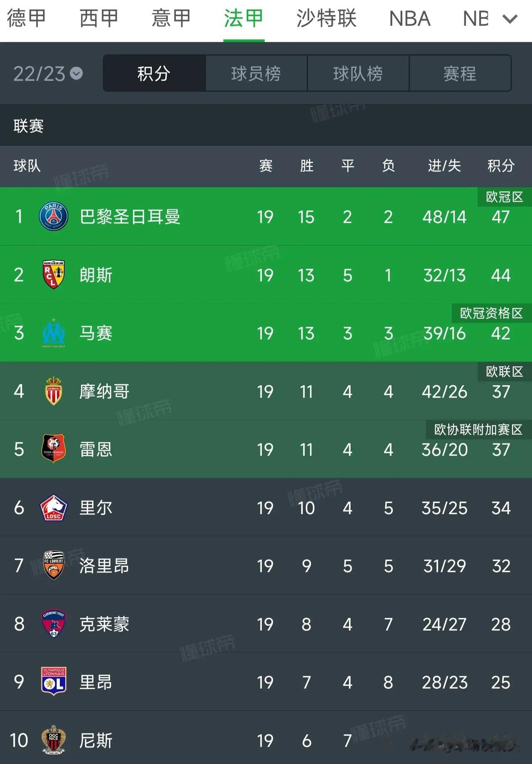Select the 沙特联 league tab
Image resolution: width=532 pixels, height=764 pixels.
(x=326, y=19)
